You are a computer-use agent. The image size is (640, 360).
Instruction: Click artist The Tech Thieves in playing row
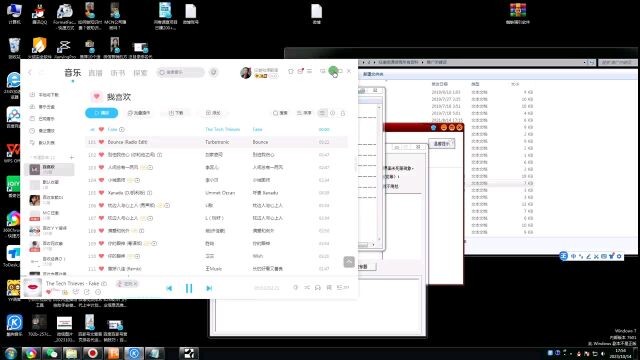point(222,129)
